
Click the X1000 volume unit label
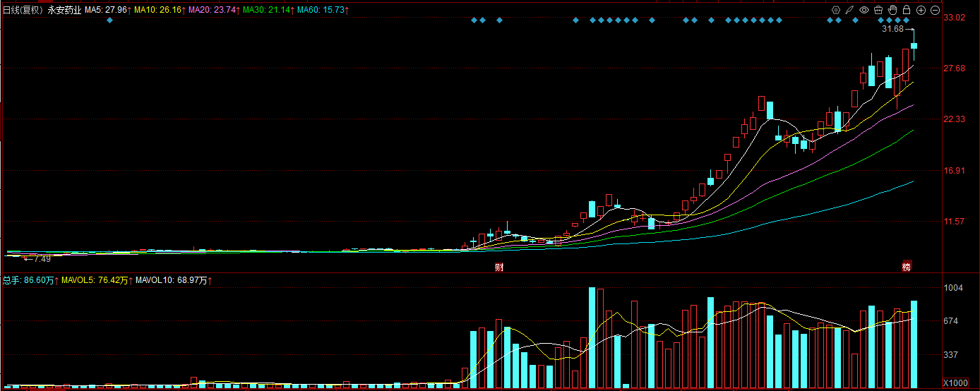(955, 383)
